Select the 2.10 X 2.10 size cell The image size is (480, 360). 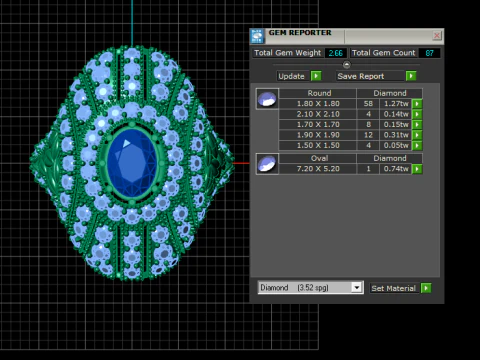coord(318,114)
